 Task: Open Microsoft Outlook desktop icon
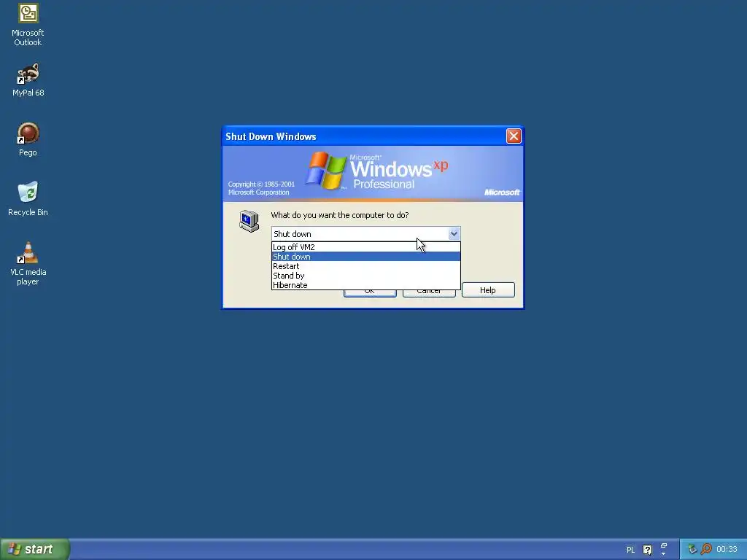tap(28, 25)
